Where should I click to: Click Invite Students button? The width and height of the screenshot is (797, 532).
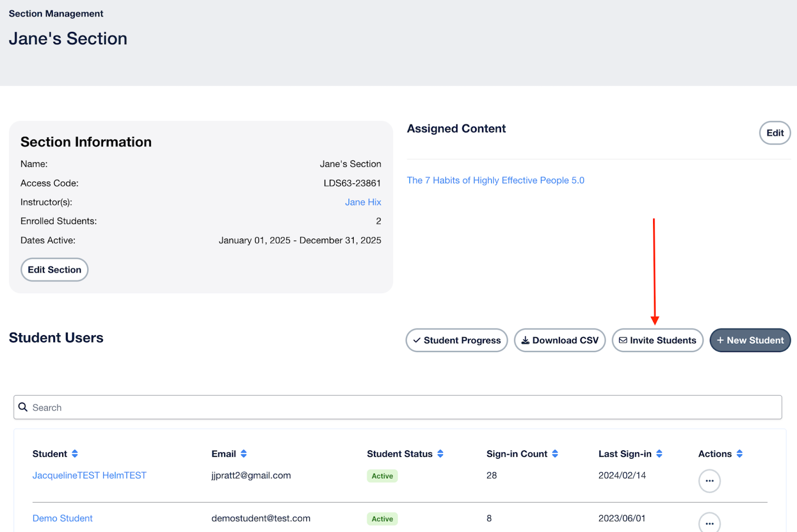[657, 340]
